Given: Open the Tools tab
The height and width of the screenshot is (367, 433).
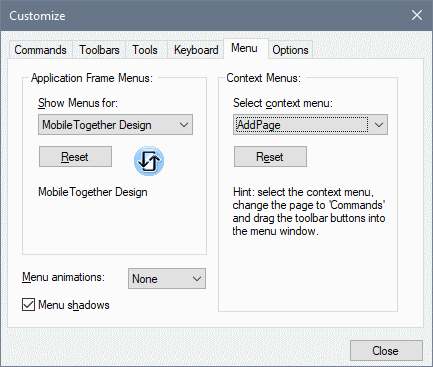Looking at the screenshot, I should coord(145,50).
